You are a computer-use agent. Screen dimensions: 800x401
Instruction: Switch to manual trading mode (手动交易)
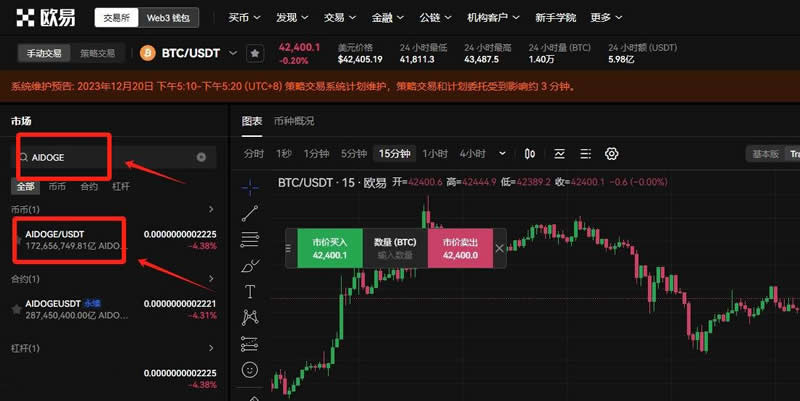[x=49, y=53]
